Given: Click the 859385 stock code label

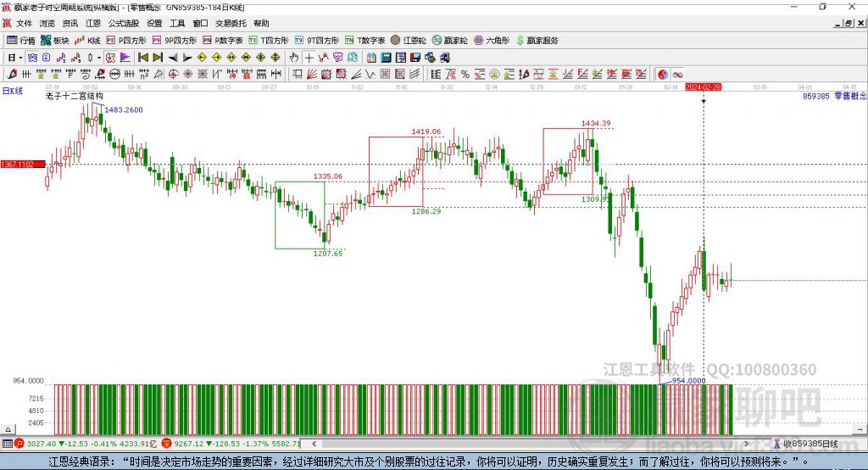Looking at the screenshot, I should pos(816,96).
